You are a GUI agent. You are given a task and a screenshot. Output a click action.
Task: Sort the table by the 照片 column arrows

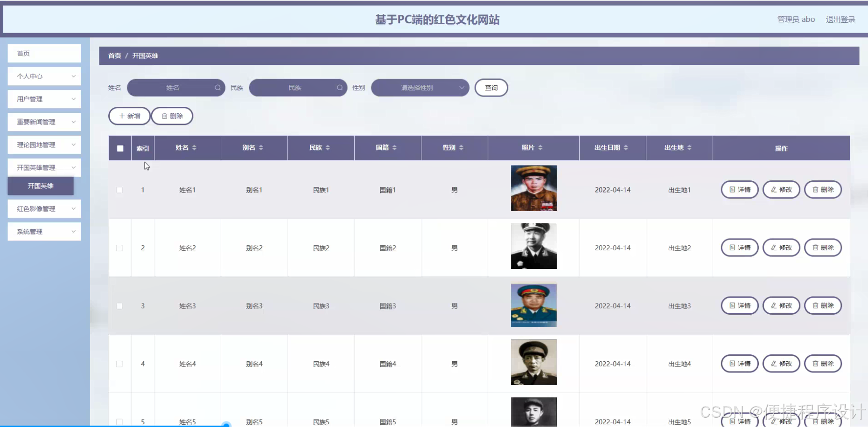[x=540, y=148]
